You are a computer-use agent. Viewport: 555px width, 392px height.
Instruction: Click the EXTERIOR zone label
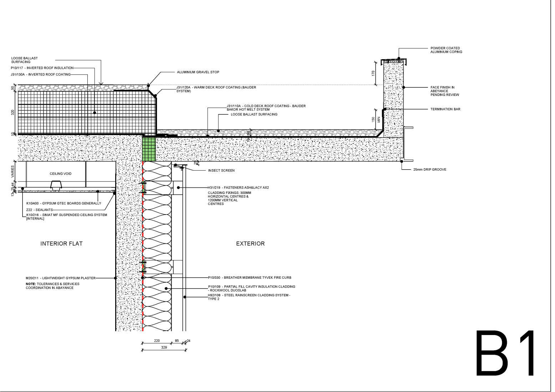point(250,244)
